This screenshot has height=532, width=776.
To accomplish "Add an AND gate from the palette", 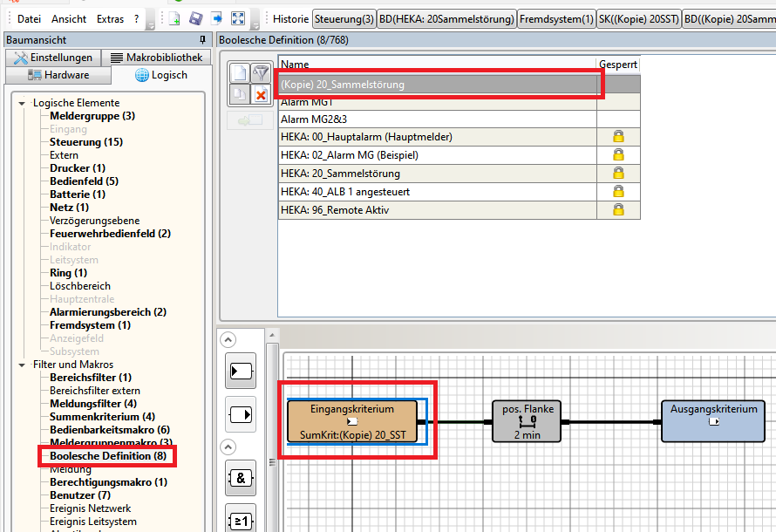I will [x=241, y=478].
